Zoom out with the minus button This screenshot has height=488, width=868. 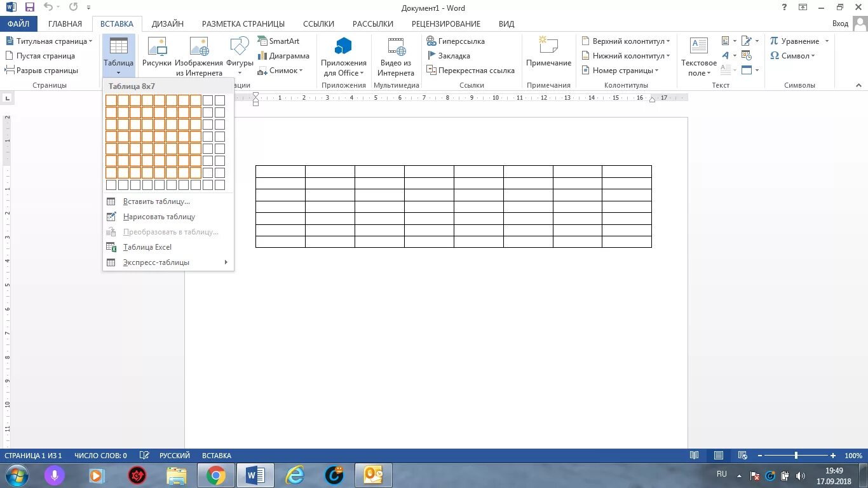[x=759, y=456]
